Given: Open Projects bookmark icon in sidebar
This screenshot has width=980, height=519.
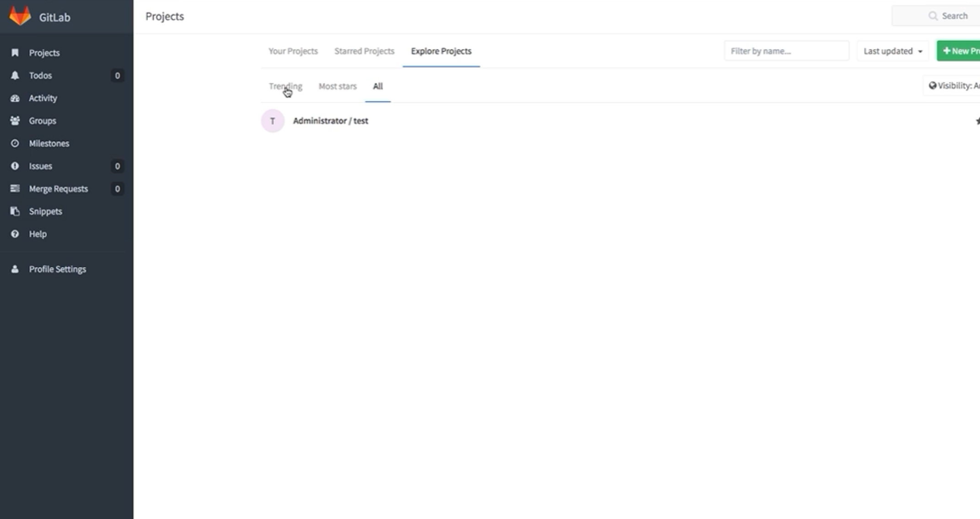Looking at the screenshot, I should (15, 53).
